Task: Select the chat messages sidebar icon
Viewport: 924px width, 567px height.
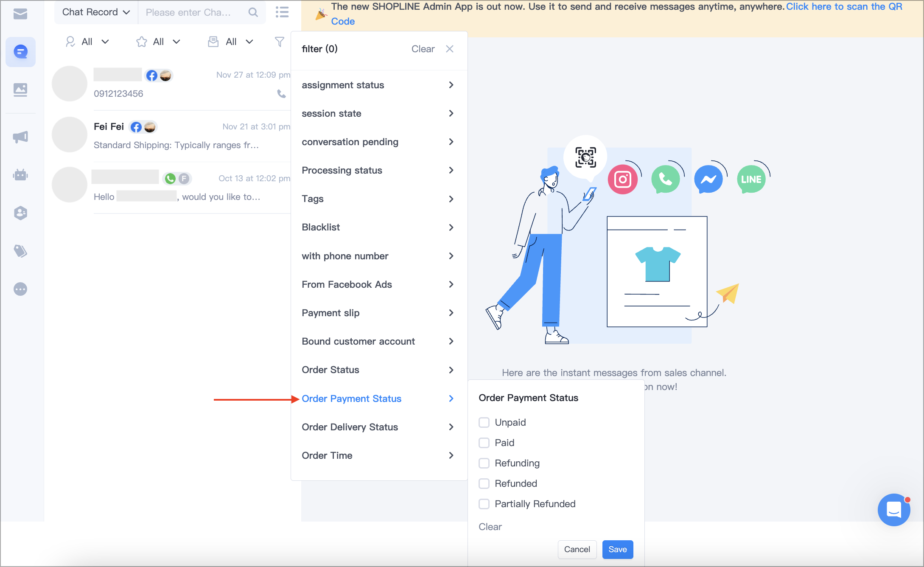Action: pos(20,52)
